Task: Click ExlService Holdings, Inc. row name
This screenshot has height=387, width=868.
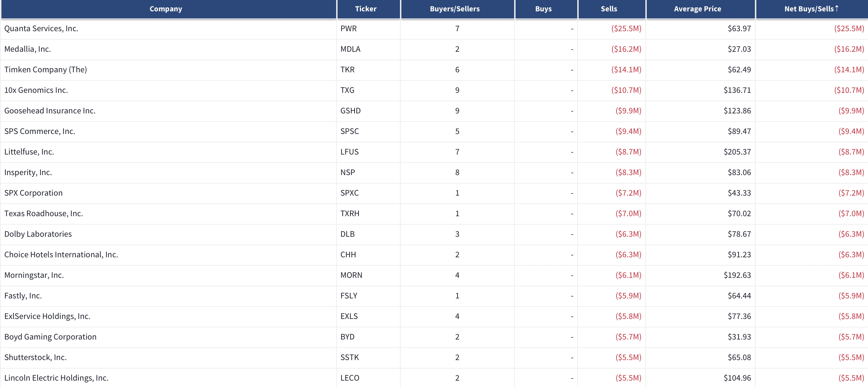Action: pyautogui.click(x=47, y=316)
